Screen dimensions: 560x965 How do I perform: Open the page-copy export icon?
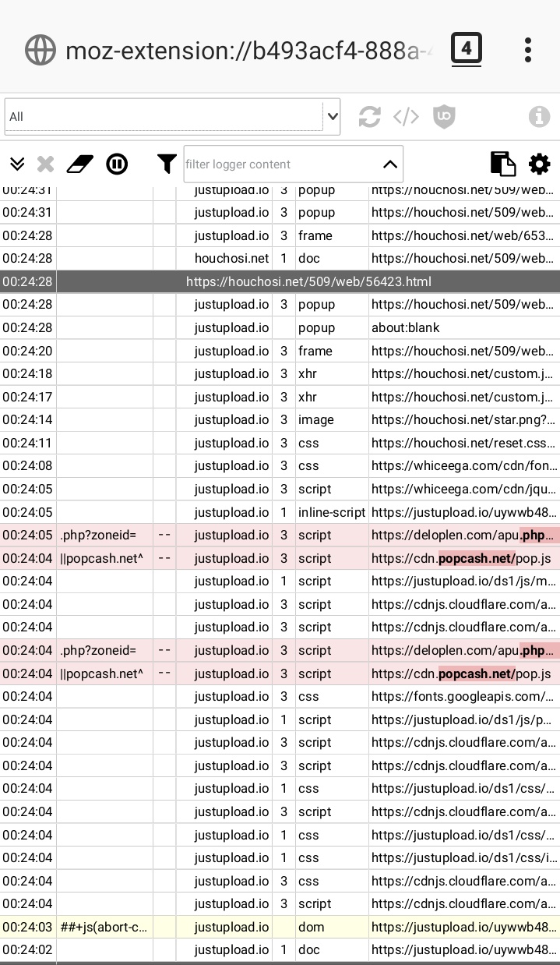tap(503, 164)
